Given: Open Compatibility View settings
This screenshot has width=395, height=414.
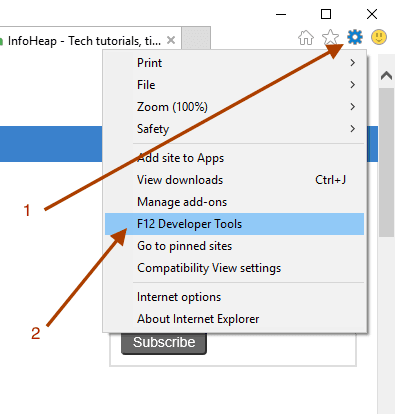Looking at the screenshot, I should [x=234, y=268].
